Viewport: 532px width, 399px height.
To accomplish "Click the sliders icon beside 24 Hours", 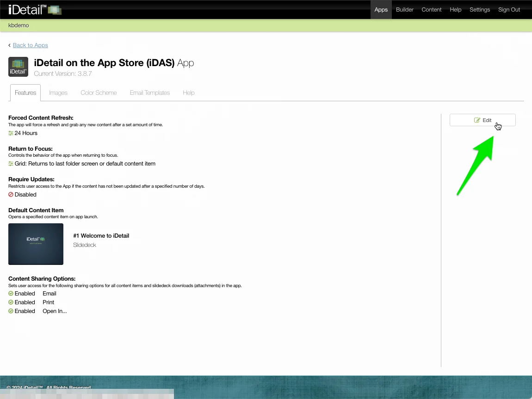I will pyautogui.click(x=11, y=133).
